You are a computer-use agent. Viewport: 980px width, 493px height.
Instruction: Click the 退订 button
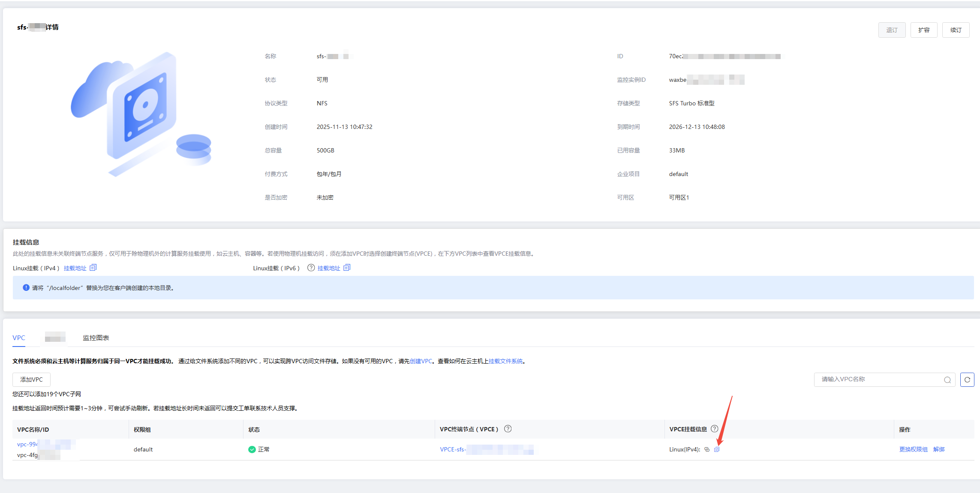[892, 30]
